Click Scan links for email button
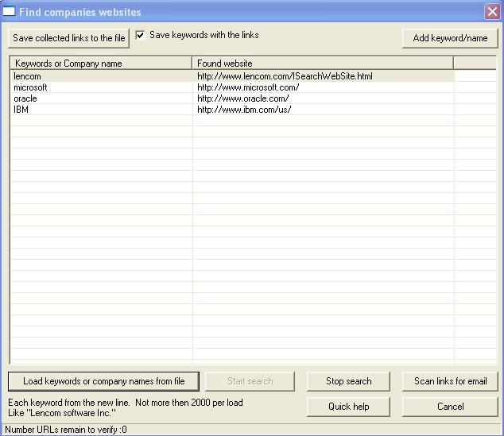504x436 pixels. click(x=450, y=381)
